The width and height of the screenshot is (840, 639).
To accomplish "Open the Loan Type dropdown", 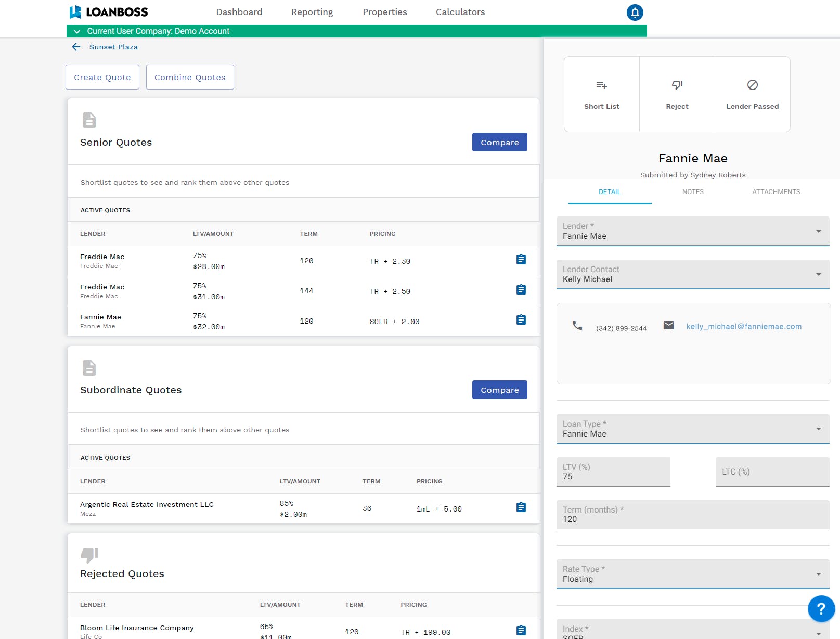I will click(693, 429).
